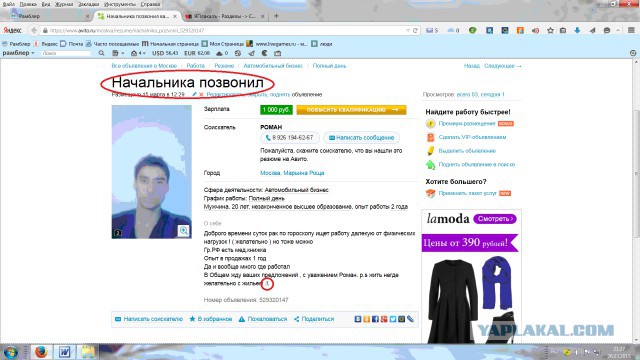Click yellow Повысить квалификацию button
Viewport: 640px width, 360px height.
(351, 109)
